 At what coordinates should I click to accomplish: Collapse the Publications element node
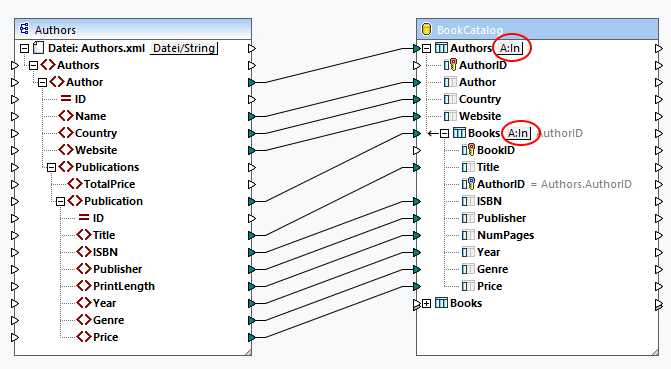pos(51,167)
